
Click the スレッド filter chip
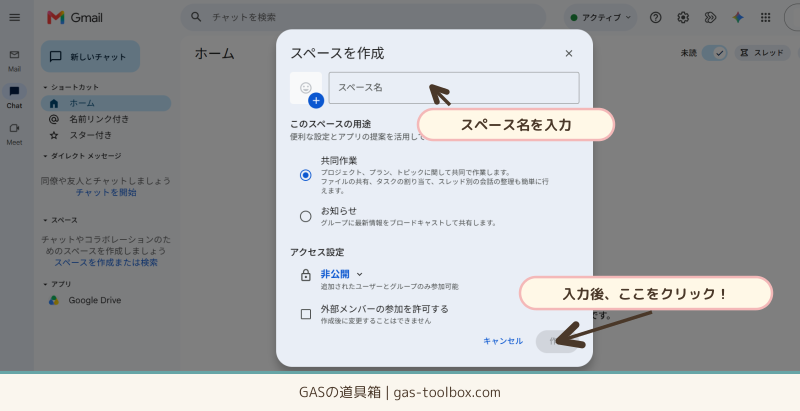point(762,53)
